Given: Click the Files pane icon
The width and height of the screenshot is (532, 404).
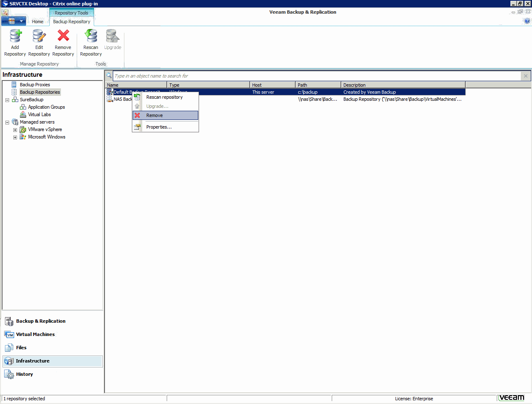Looking at the screenshot, I should coord(9,348).
